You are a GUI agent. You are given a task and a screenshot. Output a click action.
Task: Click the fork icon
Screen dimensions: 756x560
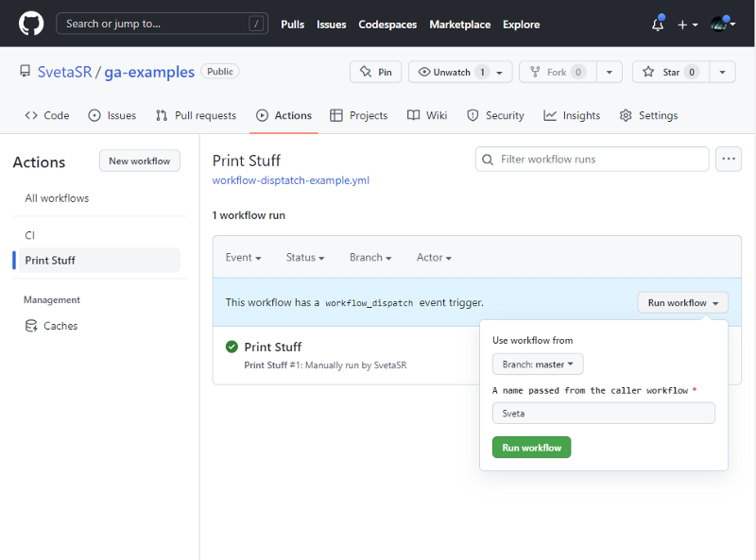coord(535,72)
